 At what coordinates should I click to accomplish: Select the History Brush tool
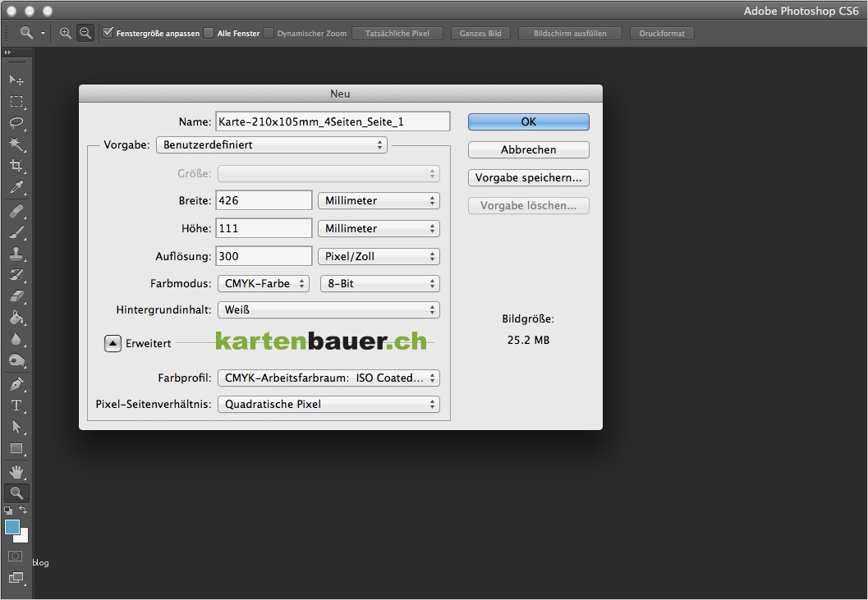tap(16, 275)
